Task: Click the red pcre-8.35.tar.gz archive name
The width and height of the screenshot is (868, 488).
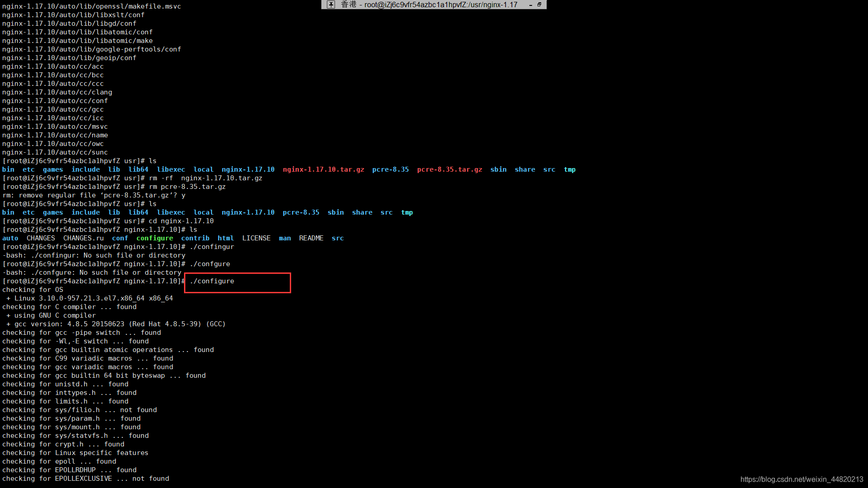Action: click(x=449, y=169)
